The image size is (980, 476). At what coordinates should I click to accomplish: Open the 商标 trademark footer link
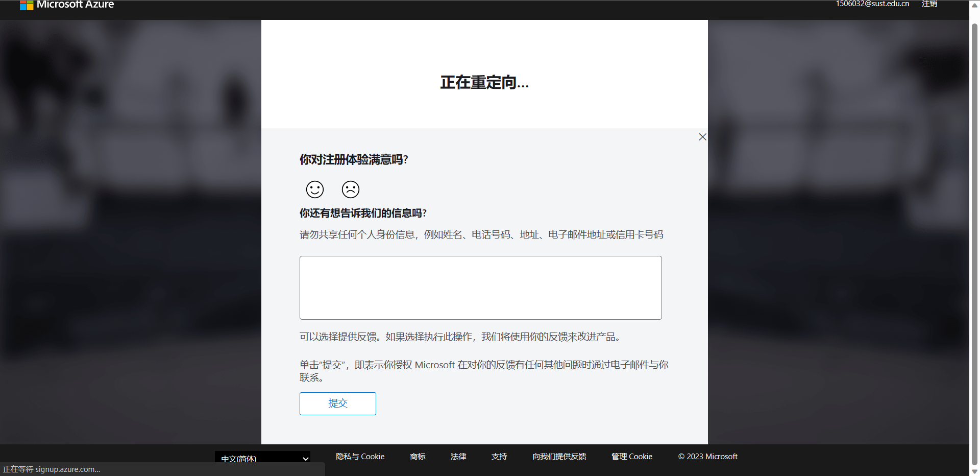click(418, 457)
